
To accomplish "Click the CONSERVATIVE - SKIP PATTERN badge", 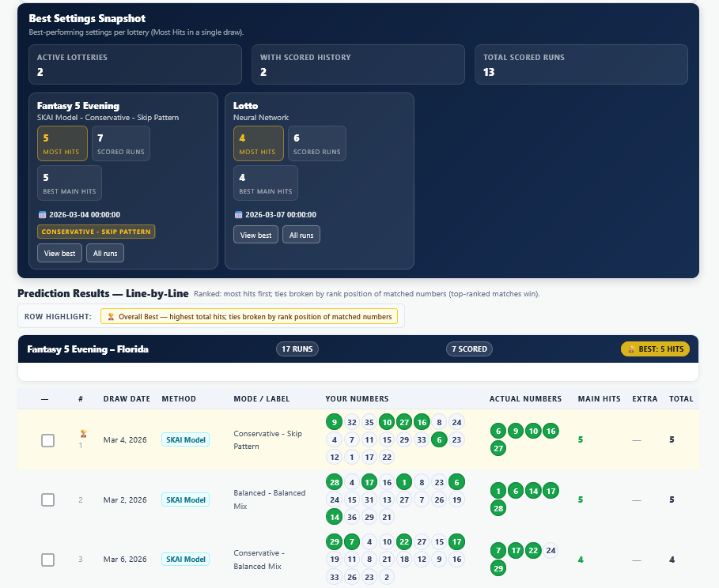I will 96,232.
